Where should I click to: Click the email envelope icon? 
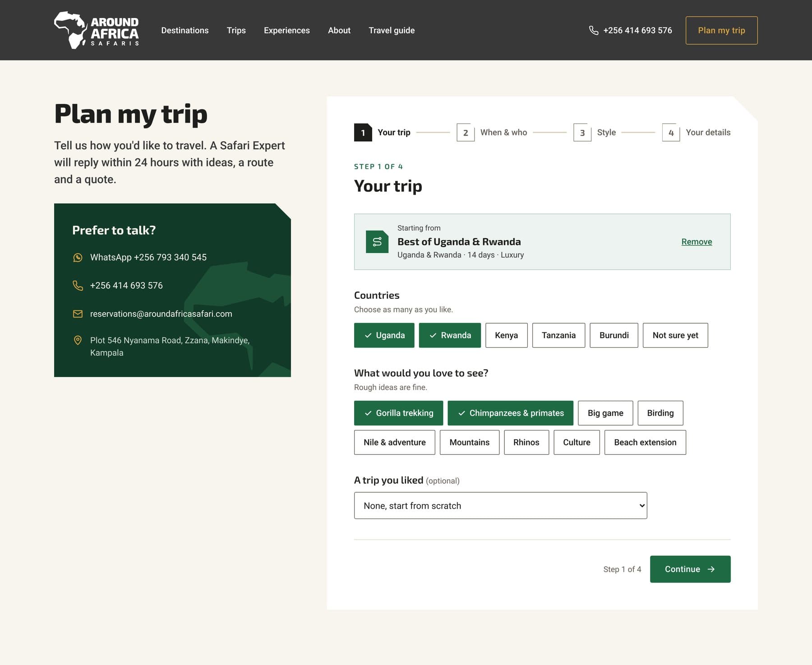[78, 314]
